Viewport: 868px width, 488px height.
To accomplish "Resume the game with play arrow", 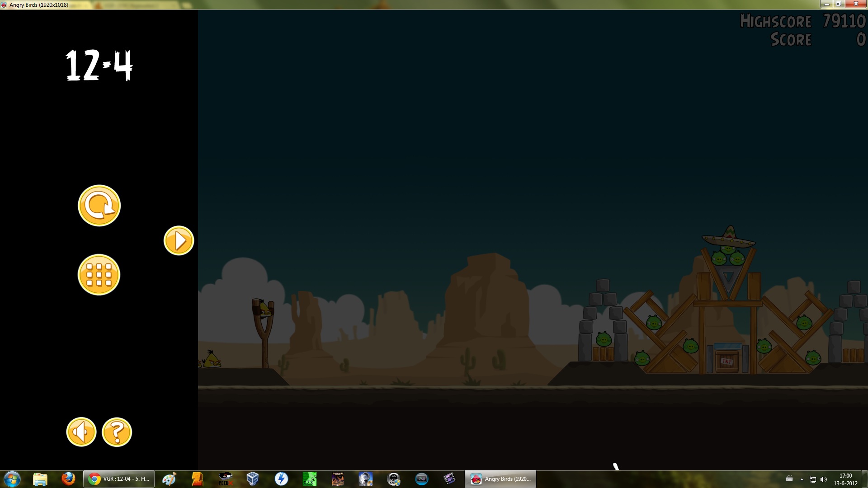I will pyautogui.click(x=179, y=241).
